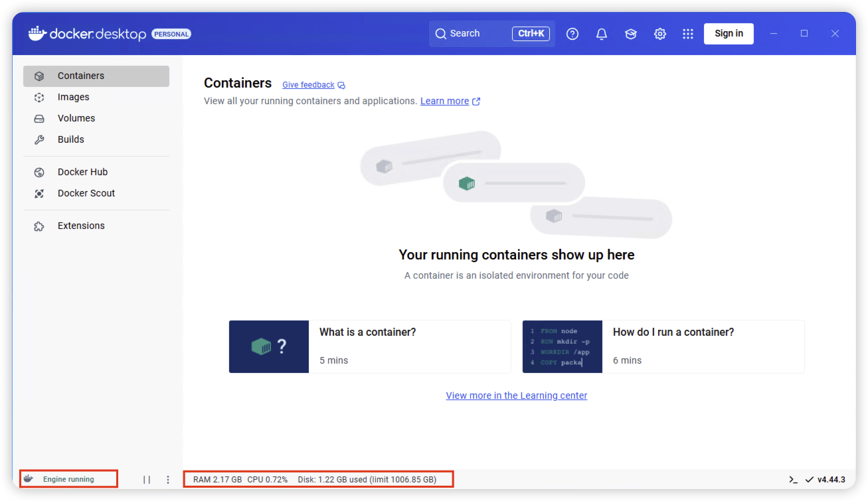868x501 pixels.
Task: Click the Images icon in sidebar
Action: (x=39, y=97)
